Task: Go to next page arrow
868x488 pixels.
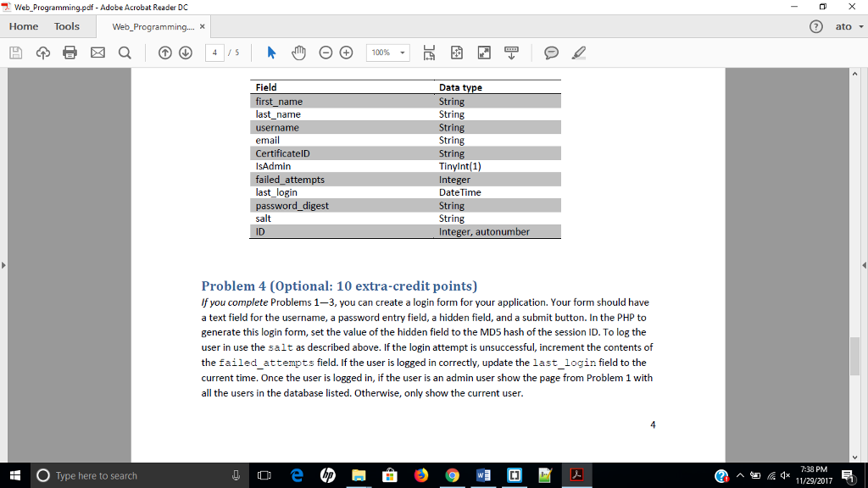Action: pyautogui.click(x=186, y=53)
